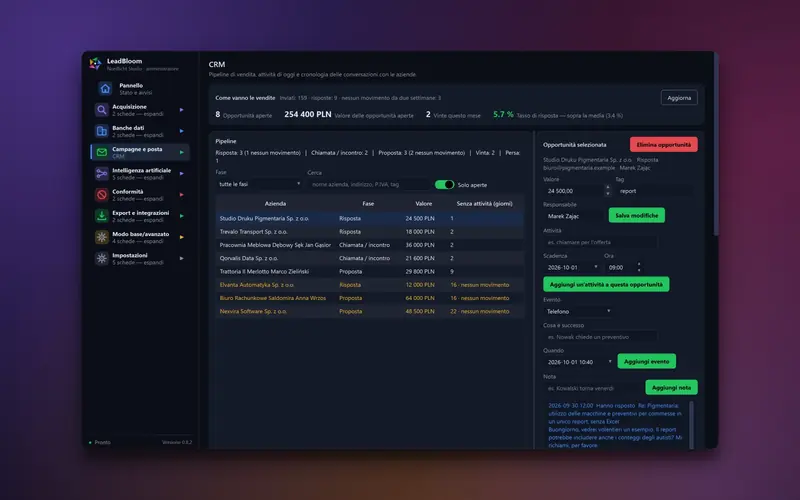Expand the Modo base/avanzato arrow
The width and height of the screenshot is (800, 500).
182,237
